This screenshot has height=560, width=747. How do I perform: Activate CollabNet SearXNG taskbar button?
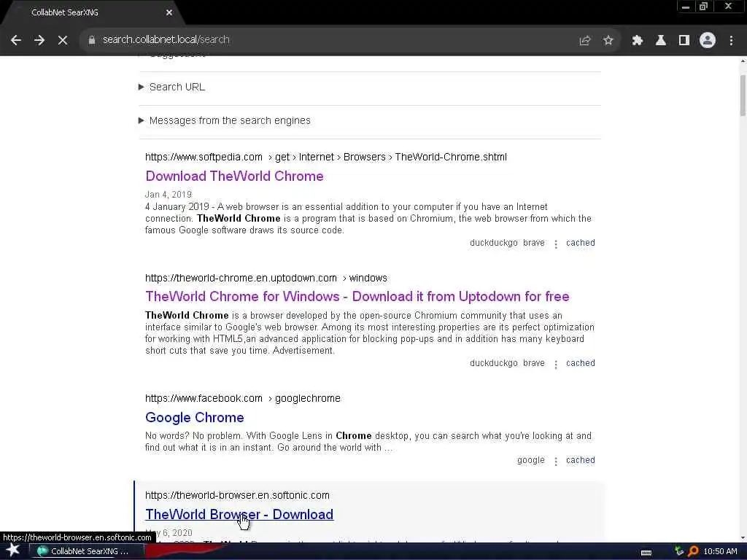(x=86, y=551)
